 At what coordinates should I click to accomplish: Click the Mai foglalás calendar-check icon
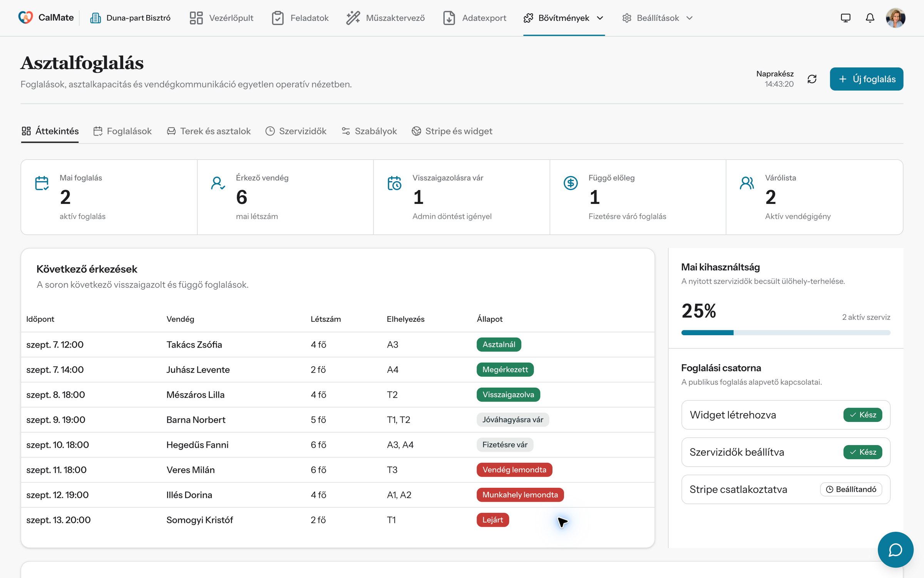tap(42, 183)
